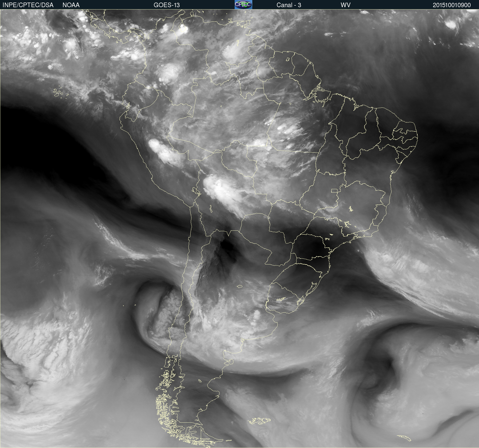Click the CPTEC logo in header
The height and width of the screenshot is (448, 479).
pos(243,5)
